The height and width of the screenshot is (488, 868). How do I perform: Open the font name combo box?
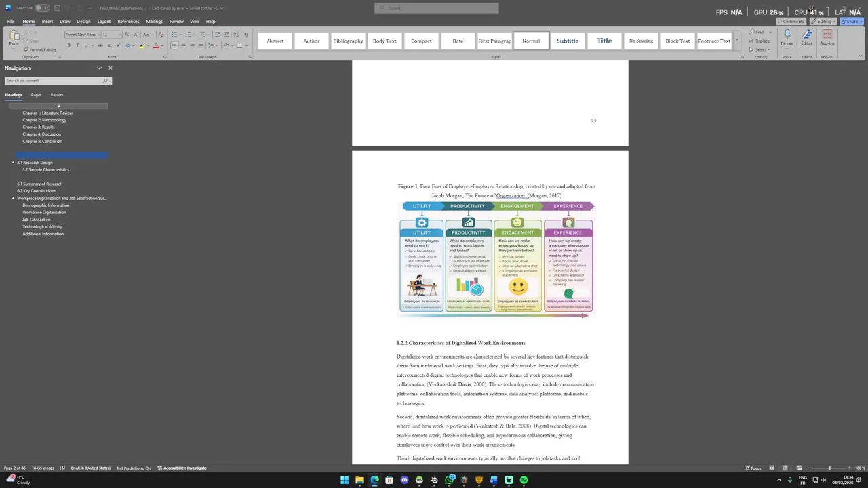coord(83,35)
